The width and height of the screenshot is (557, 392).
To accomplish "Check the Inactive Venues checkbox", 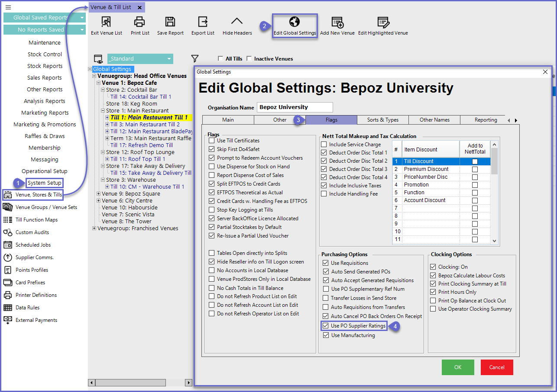I will tap(249, 59).
